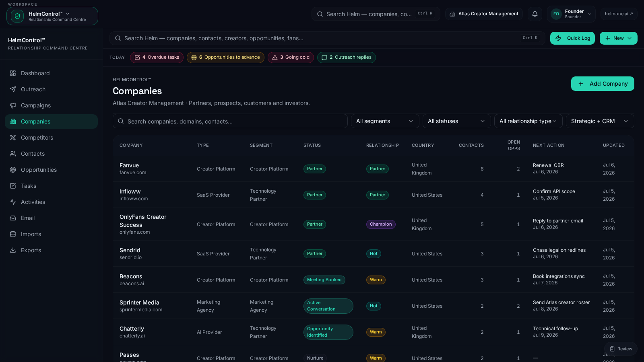
Task: Open Outreach section
Action: (x=51, y=89)
